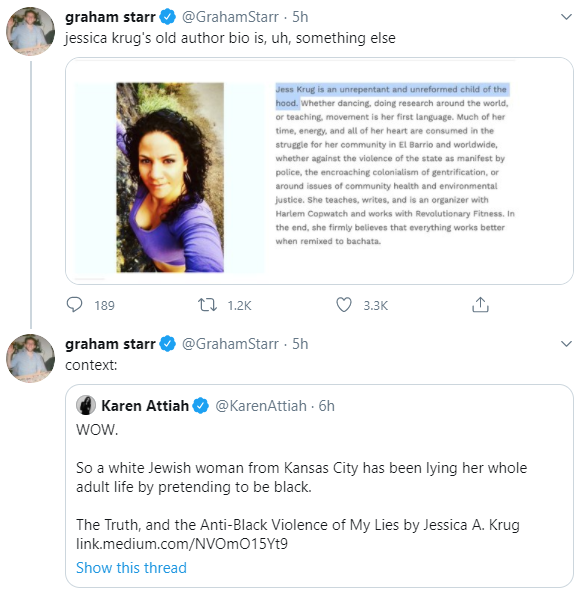This screenshot has height=591, width=578.
Task: Retweet the Jessica Krug bio tweet
Action: pos(207,305)
